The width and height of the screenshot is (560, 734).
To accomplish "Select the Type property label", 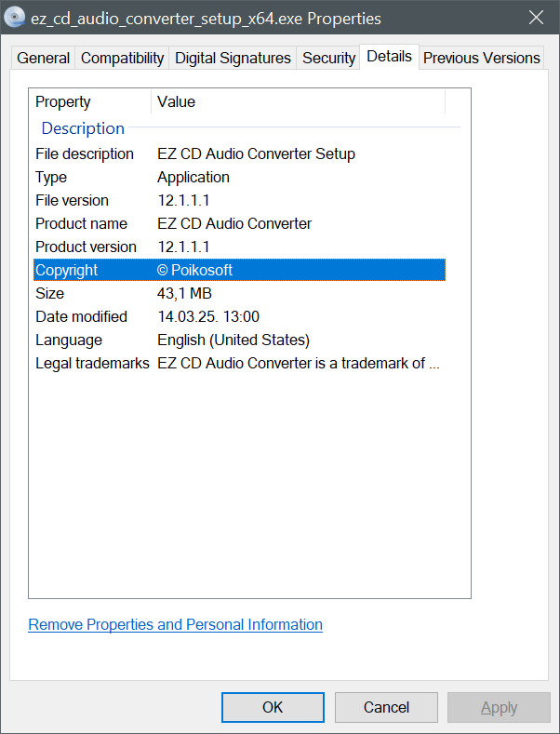I will tap(51, 178).
